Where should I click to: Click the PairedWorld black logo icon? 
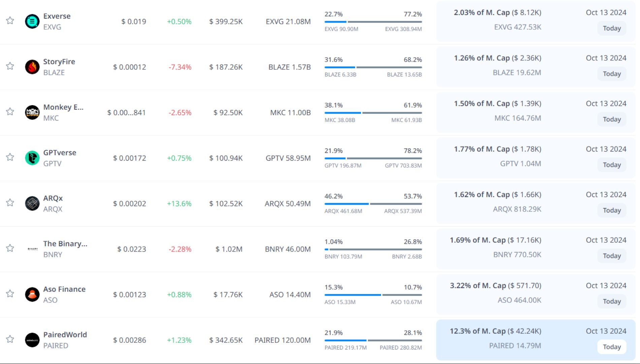point(32,340)
